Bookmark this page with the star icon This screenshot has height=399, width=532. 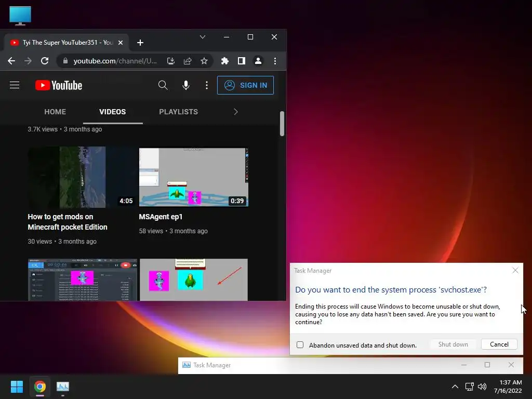tap(204, 61)
